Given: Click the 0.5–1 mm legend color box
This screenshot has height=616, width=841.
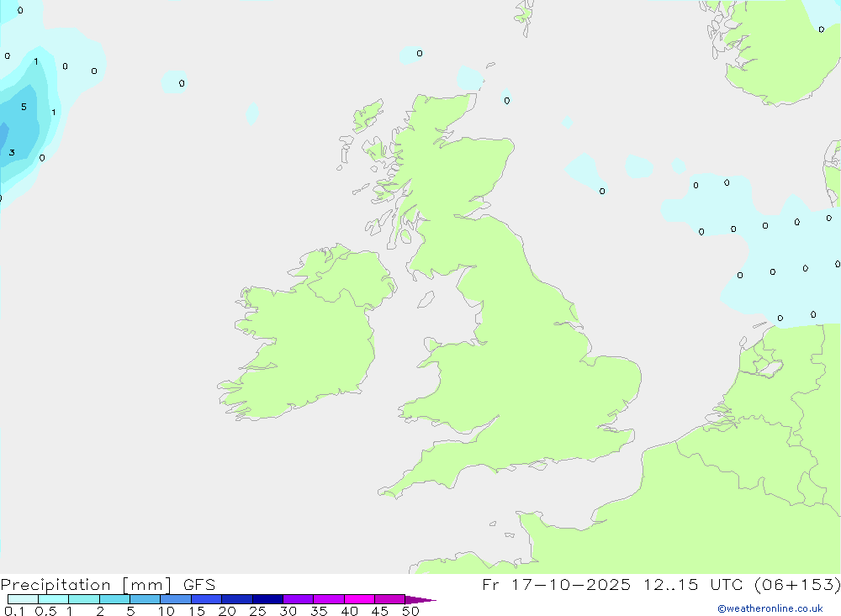Looking at the screenshot, I should click(x=54, y=599).
